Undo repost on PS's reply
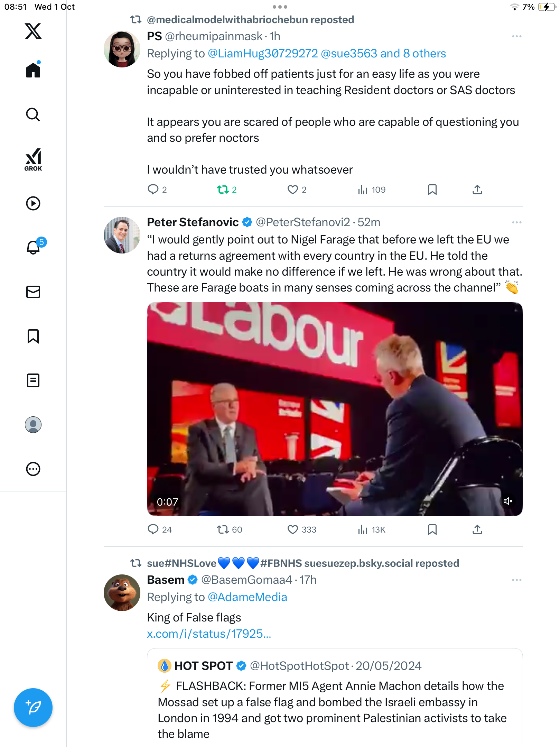 point(223,190)
